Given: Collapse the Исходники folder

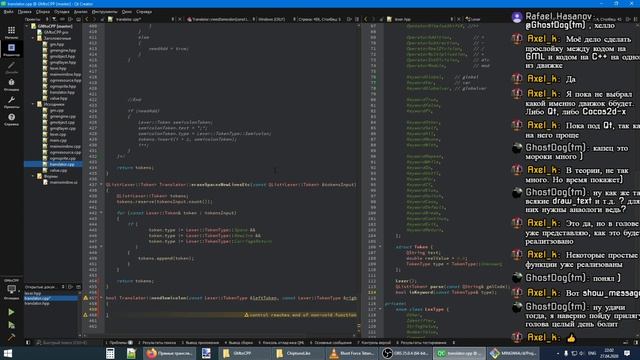Looking at the screenshot, I should 33,104.
